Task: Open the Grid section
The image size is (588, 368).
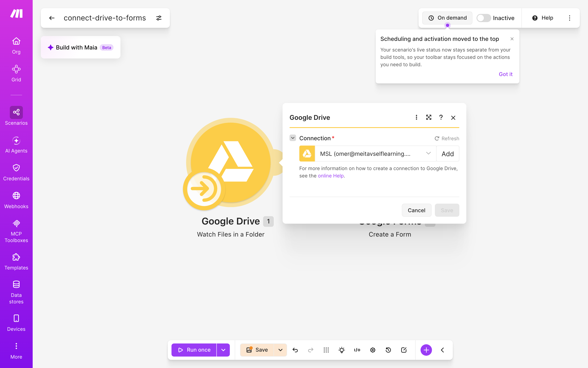Action: [16, 74]
